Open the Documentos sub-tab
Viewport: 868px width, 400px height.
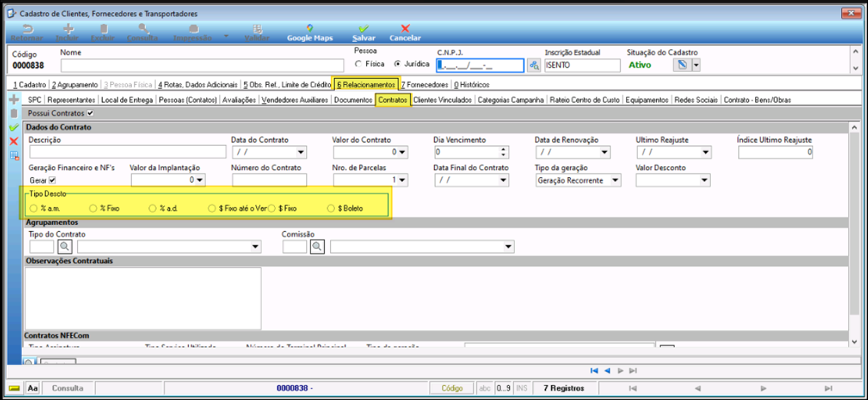[x=353, y=100]
